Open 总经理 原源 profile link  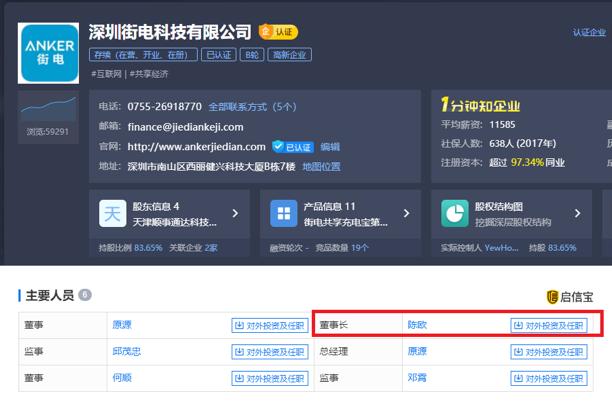tap(417, 351)
